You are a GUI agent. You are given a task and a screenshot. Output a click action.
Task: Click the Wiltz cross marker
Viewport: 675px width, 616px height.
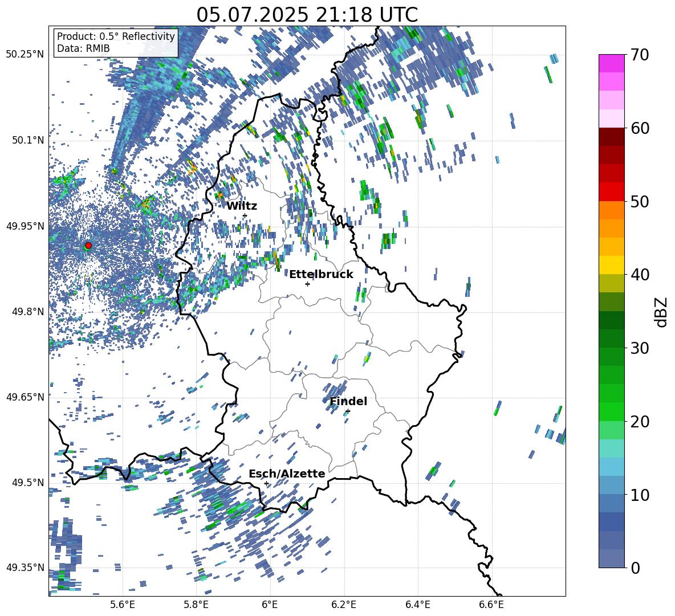pyautogui.click(x=245, y=215)
